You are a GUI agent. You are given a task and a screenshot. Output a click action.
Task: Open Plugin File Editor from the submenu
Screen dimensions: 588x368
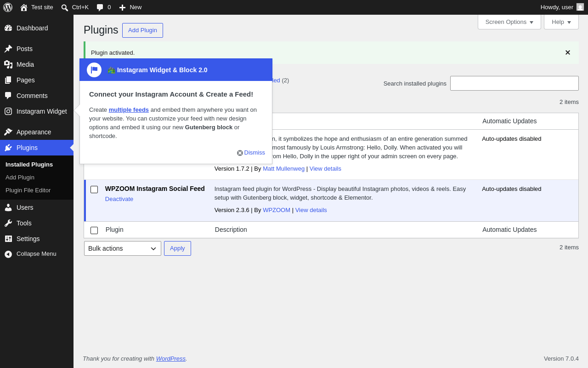click(28, 190)
